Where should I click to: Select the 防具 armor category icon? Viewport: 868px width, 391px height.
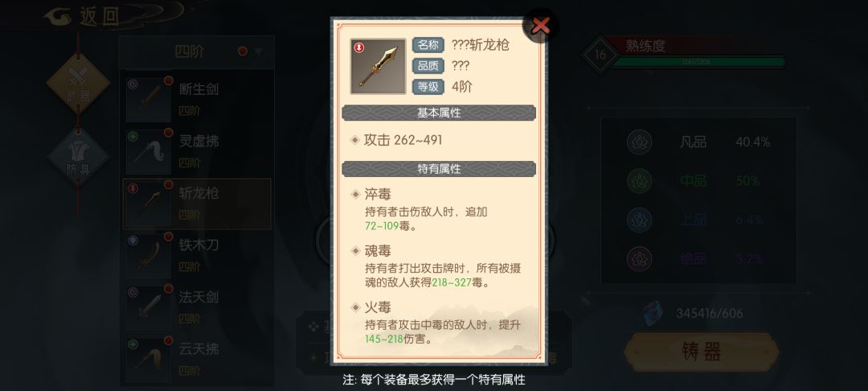[78, 157]
